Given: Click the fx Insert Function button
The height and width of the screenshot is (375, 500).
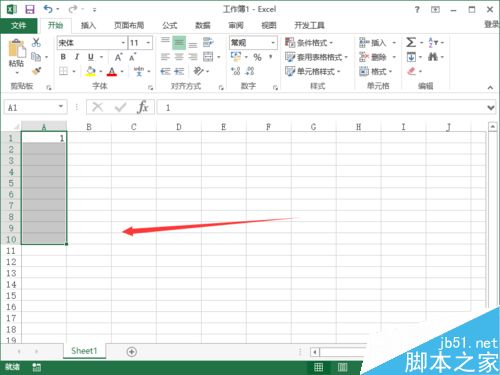Looking at the screenshot, I should click(143, 107).
